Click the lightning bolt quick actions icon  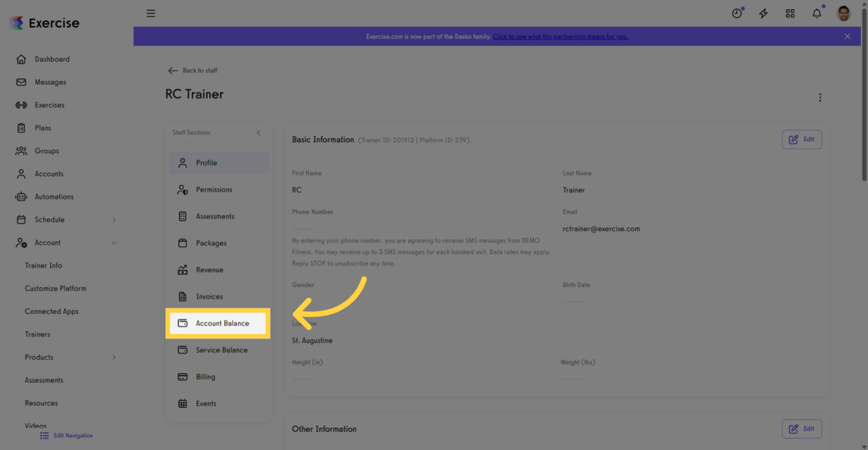pos(763,13)
